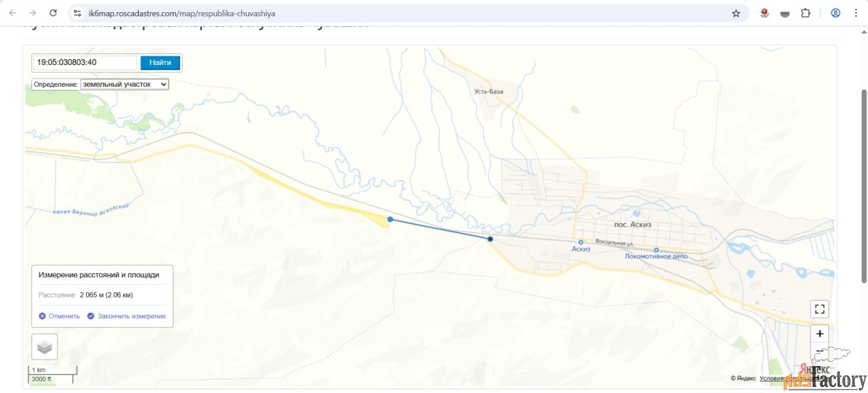
Task: View site information icon in address bar
Action: pos(77,13)
